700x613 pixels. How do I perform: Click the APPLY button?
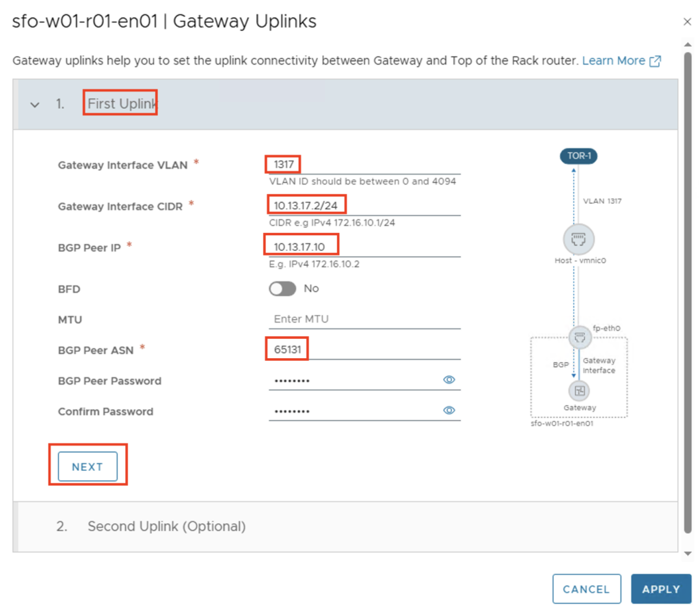click(x=660, y=588)
